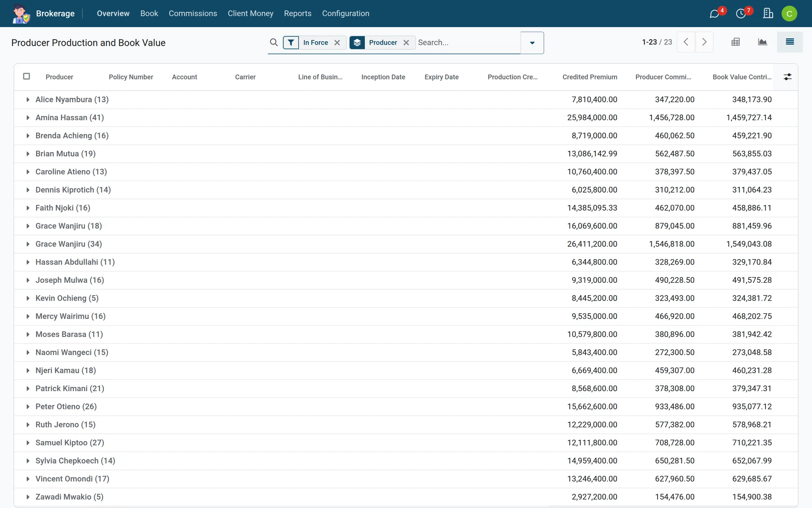Click the Samuel Kiptoo (27) row
The height and width of the screenshot is (508, 812).
click(406, 443)
